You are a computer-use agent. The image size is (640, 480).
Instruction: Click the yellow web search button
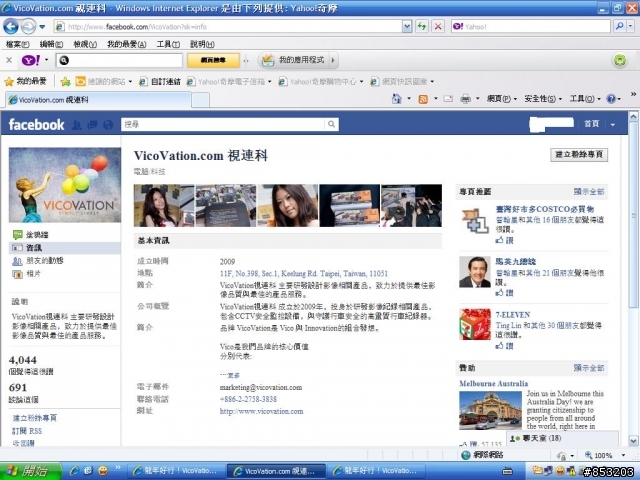coord(213,60)
